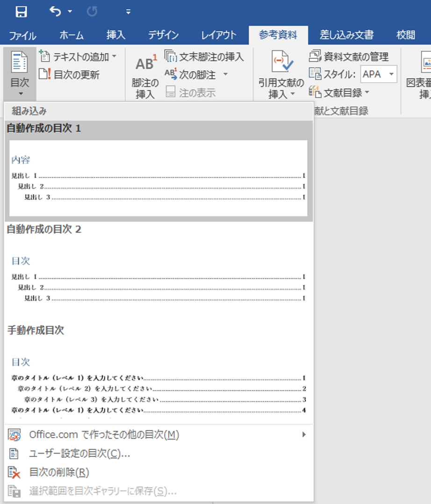431x504 pixels.
Task: Open the レイアウト ribbon tab
Action: coord(219,35)
